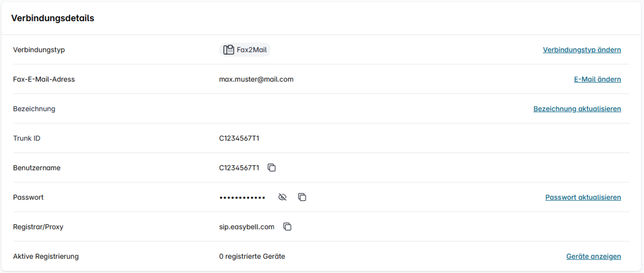Click the 0 registrierte Geräte text
The width and height of the screenshot is (644, 273).
(x=252, y=256)
